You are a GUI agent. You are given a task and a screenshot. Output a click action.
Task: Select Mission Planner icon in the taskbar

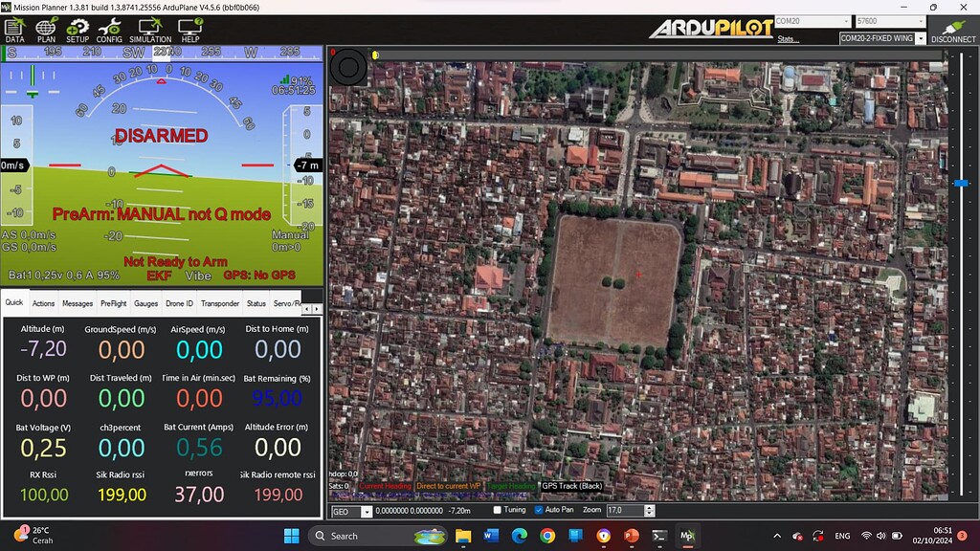pos(686,538)
